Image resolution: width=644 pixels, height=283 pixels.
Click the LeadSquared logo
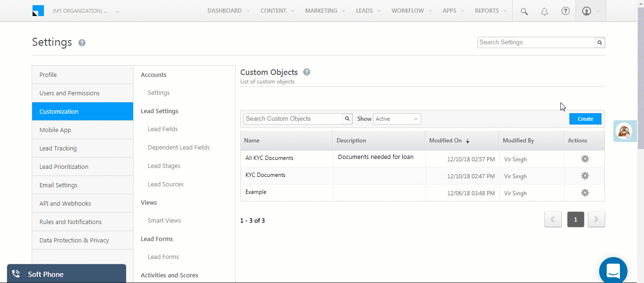pyautogui.click(x=38, y=10)
